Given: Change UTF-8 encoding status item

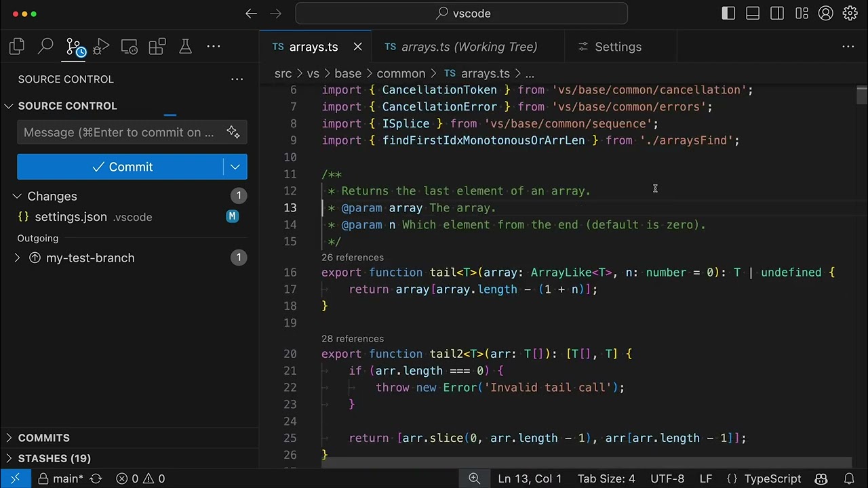Looking at the screenshot, I should 667,479.
